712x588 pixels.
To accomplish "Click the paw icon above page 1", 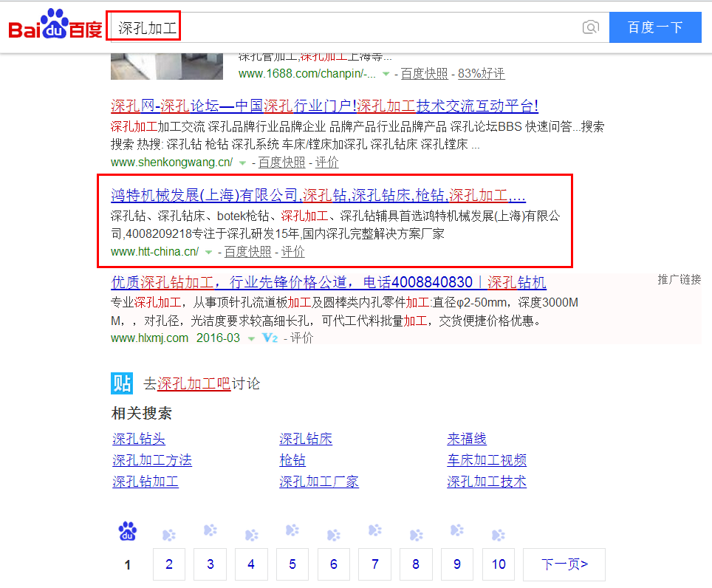I will click(128, 532).
